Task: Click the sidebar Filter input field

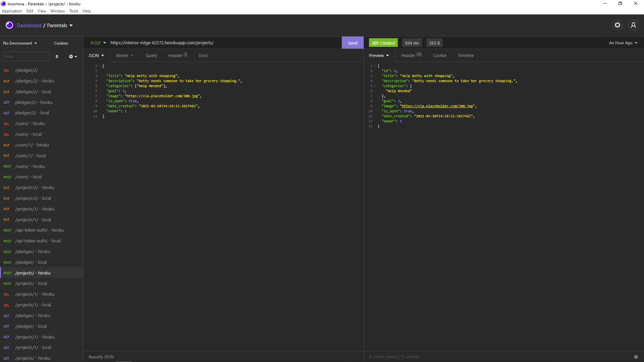Action: pyautogui.click(x=26, y=57)
